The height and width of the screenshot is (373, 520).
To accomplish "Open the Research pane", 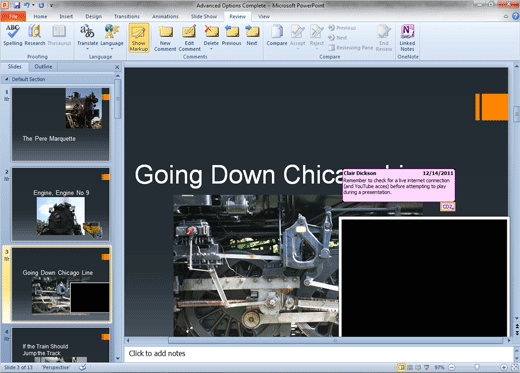I will tap(35, 35).
